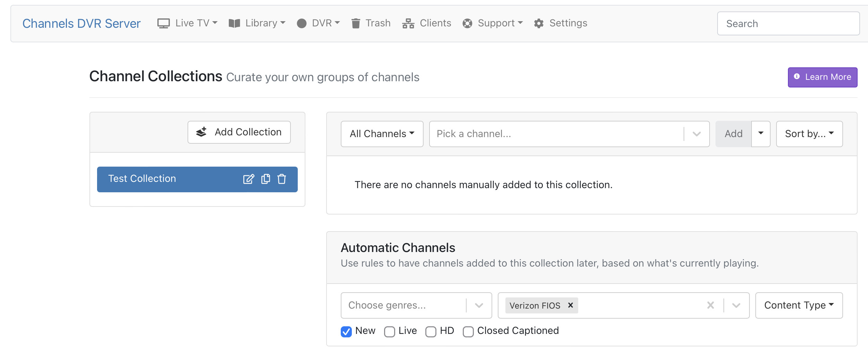
Task: Remove the Verizon FIOS tag
Action: pyautogui.click(x=571, y=305)
